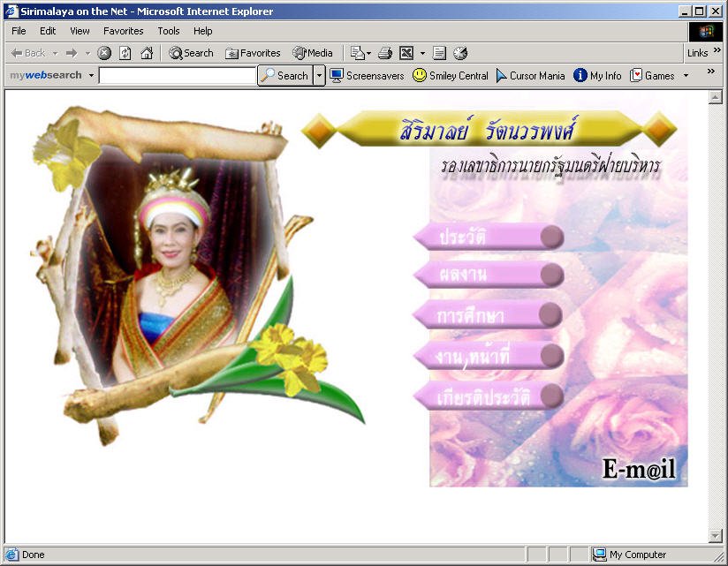The image size is (728, 566).
Task: Open the Tools menu
Action: pyautogui.click(x=168, y=31)
